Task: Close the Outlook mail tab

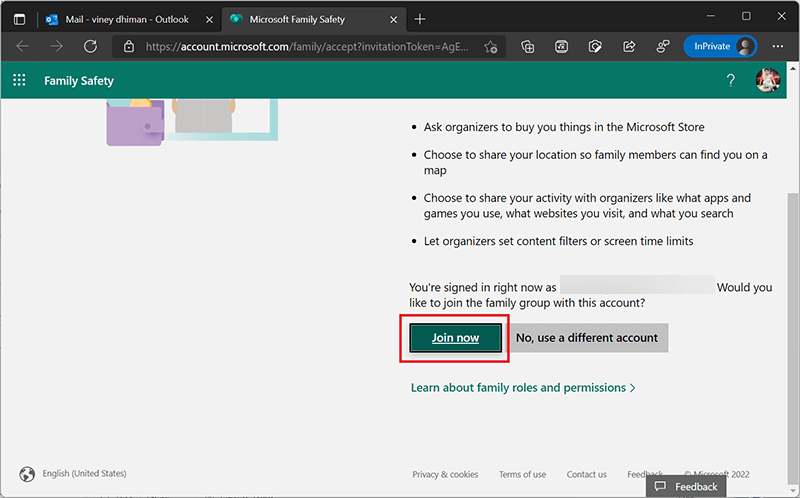Action: coord(209,20)
